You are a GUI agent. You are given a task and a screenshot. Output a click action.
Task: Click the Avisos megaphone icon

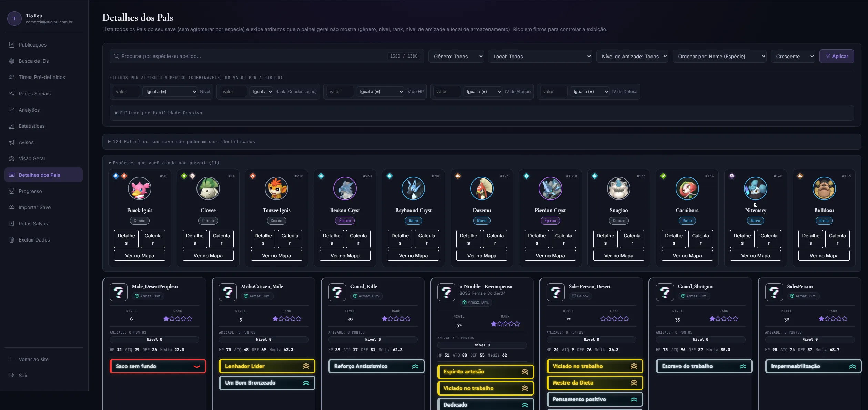coord(12,142)
